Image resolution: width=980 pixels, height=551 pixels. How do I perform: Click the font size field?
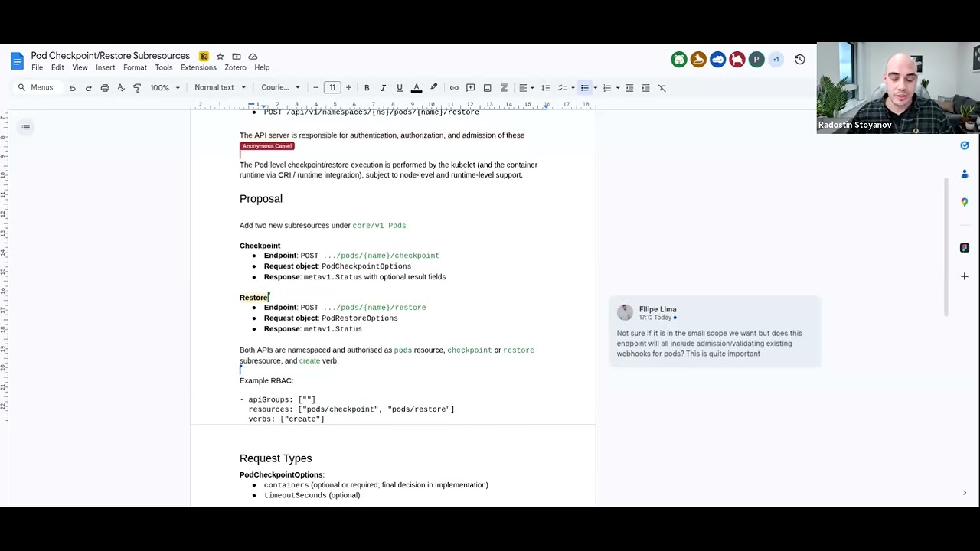click(332, 88)
